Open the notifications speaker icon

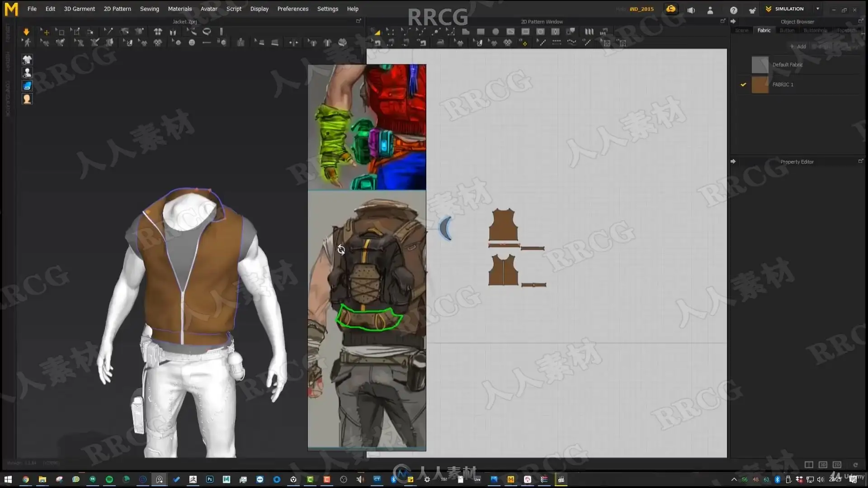click(x=691, y=10)
